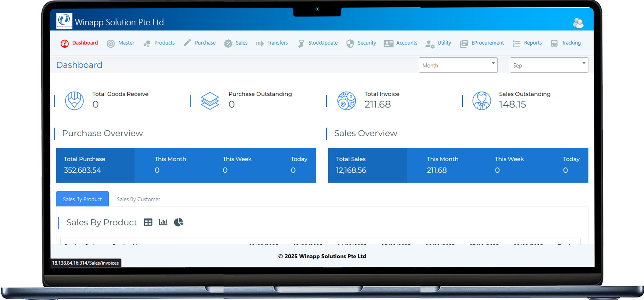
Task: Switch to Sales By Customer tab
Action: pos(138,199)
